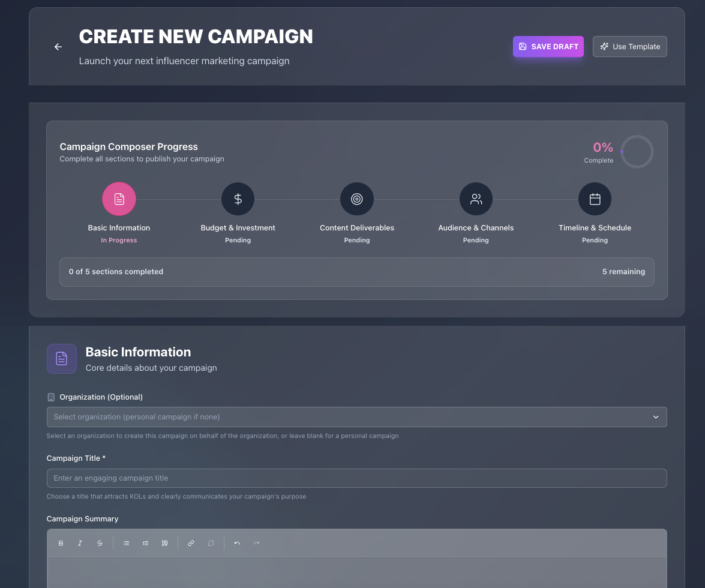Click the Campaign Title input field
The image size is (705, 588).
point(356,478)
